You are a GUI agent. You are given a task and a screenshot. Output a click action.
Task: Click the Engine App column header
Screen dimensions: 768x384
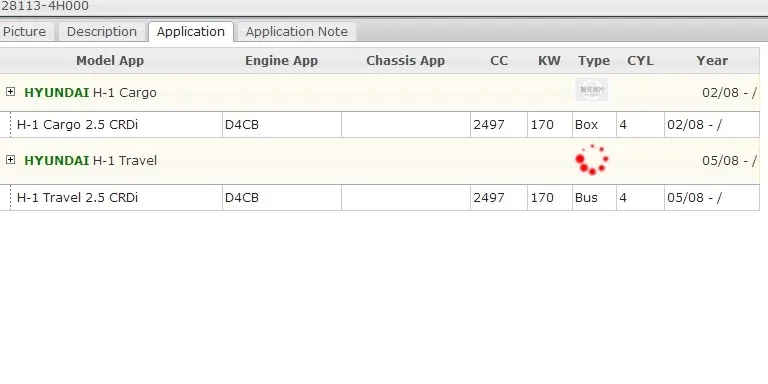click(x=281, y=61)
